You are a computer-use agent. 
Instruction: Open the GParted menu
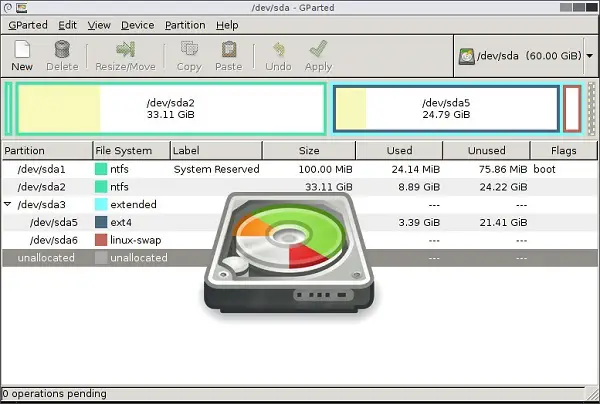click(28, 25)
